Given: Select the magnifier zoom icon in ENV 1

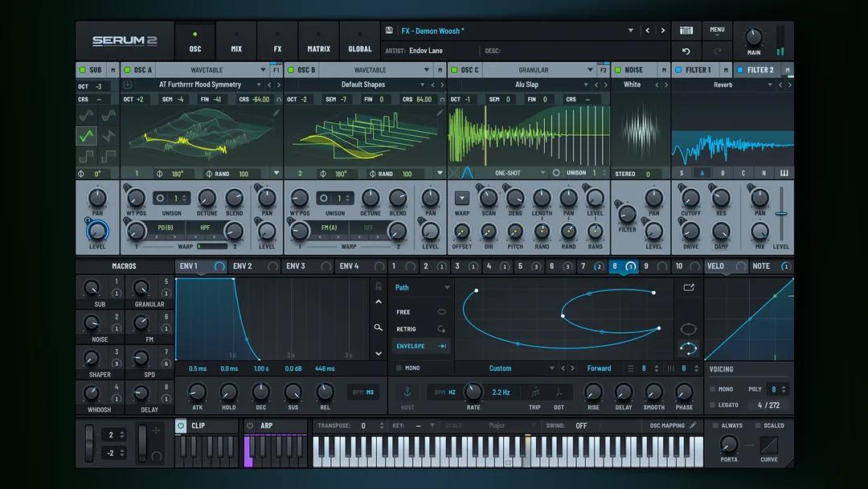Looking at the screenshot, I should [376, 327].
